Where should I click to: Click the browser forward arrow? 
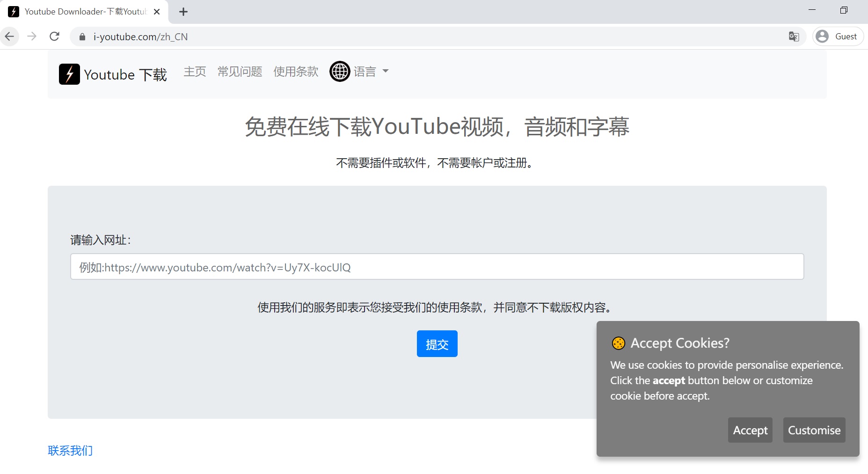click(32, 36)
